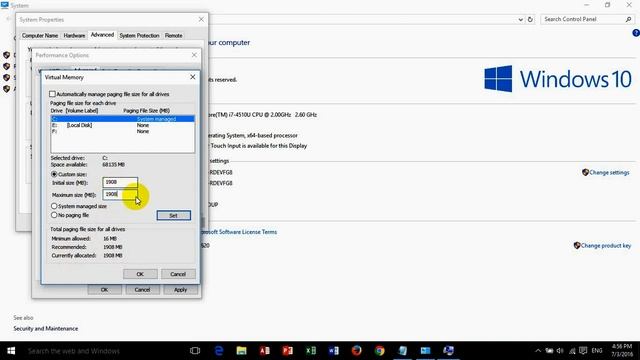Click the last running app icon in taskbar
This screenshot has height=360, width=640.
tap(448, 351)
